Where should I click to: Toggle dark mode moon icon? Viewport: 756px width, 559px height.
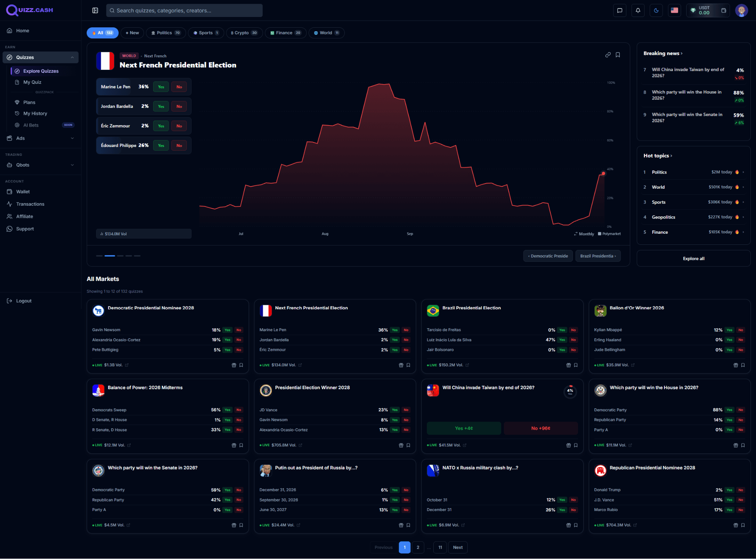(656, 10)
